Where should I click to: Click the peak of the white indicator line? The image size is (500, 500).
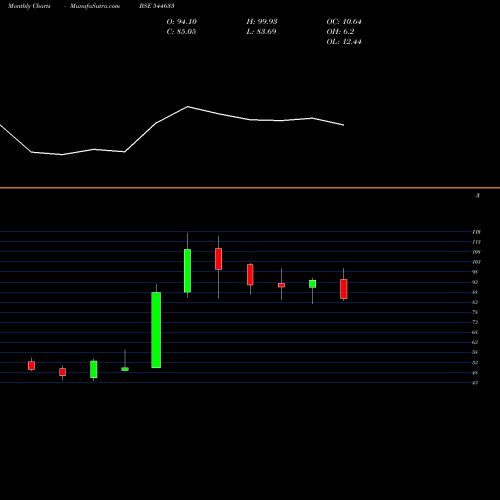point(188,107)
